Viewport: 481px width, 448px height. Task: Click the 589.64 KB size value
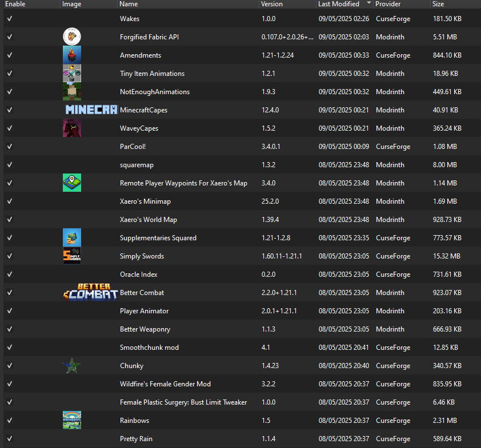tap(447, 439)
